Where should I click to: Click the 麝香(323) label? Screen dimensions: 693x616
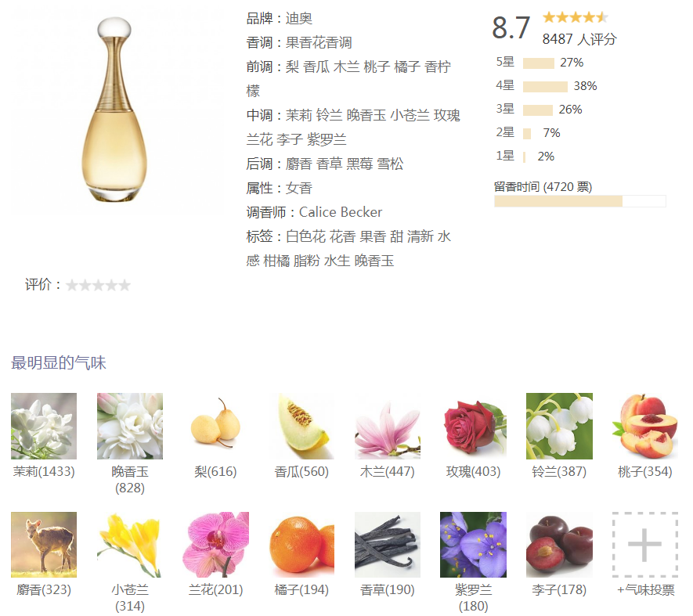(44, 590)
